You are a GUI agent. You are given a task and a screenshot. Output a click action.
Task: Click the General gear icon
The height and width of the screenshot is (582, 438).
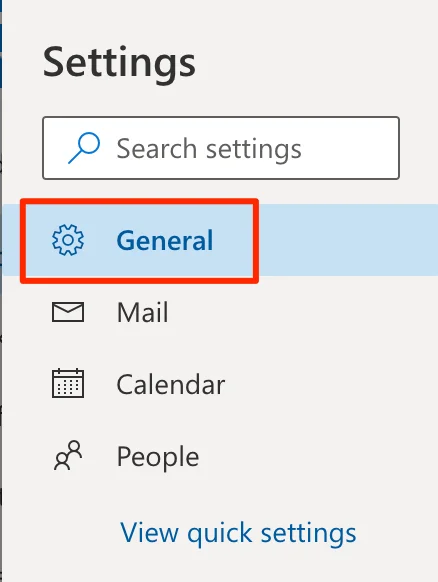[x=68, y=240]
